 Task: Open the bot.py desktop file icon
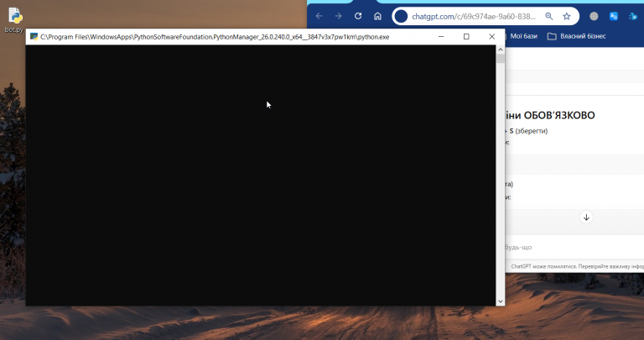click(x=15, y=20)
